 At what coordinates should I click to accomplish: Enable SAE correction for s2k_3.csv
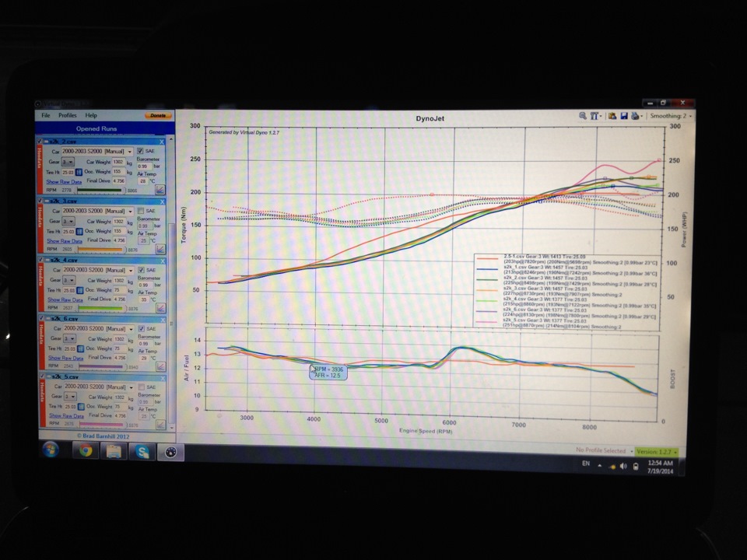pos(141,211)
